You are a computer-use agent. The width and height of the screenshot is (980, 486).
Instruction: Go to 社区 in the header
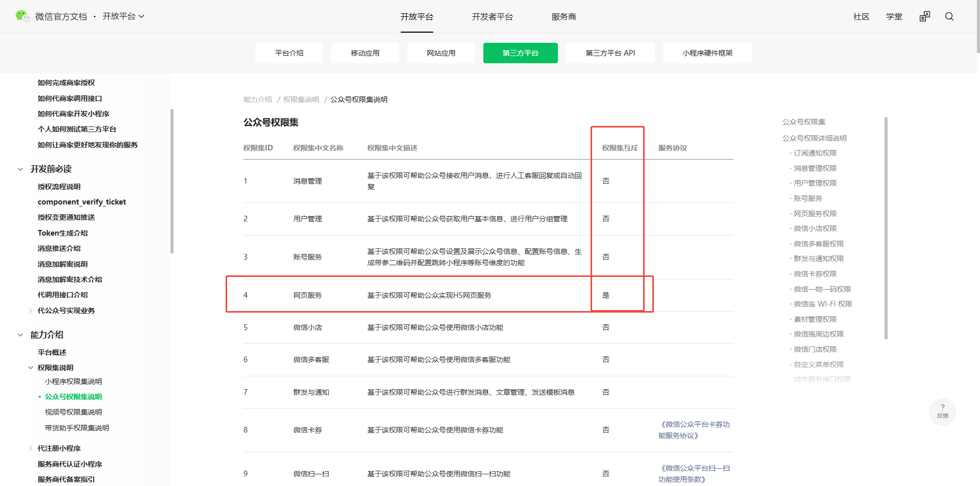(862, 17)
